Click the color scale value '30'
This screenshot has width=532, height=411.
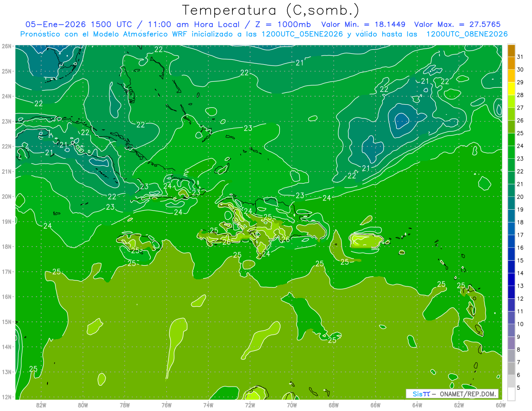[520, 70]
